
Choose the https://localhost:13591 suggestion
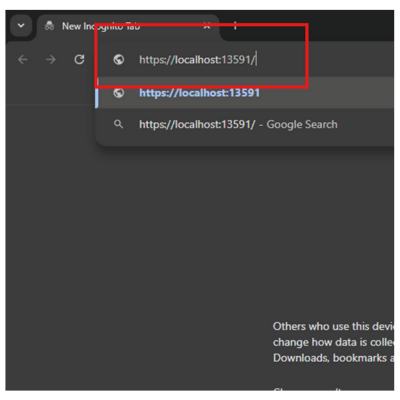click(x=245, y=93)
